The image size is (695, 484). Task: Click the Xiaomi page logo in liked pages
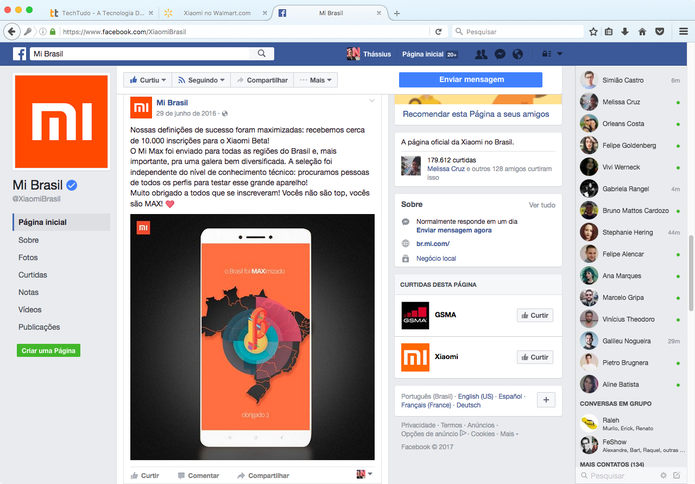tap(415, 357)
